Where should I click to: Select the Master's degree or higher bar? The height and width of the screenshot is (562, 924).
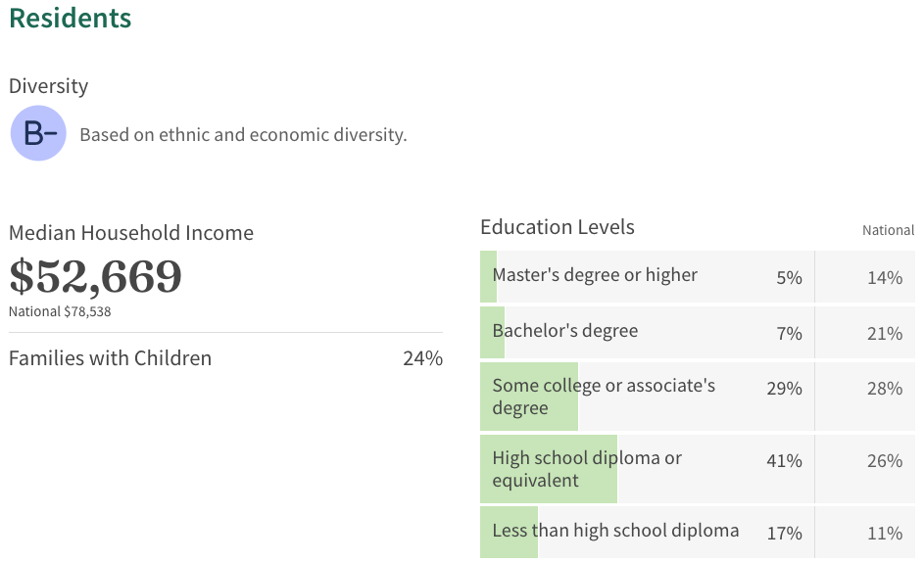[697, 276]
